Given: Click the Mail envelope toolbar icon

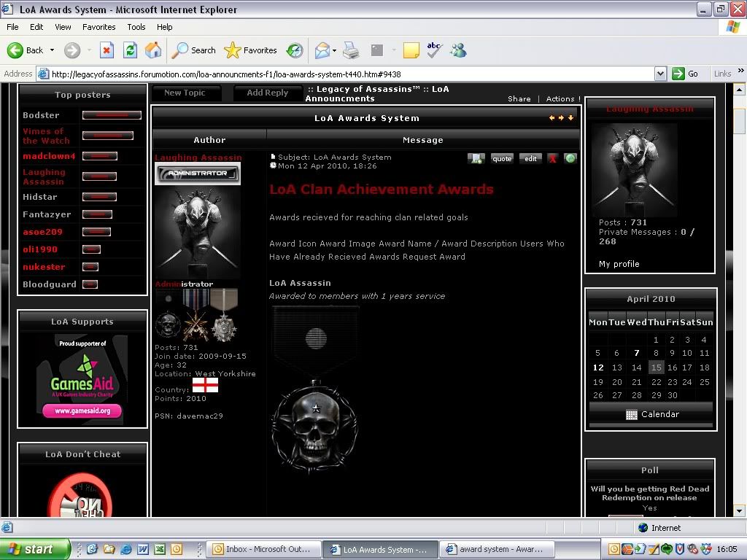Looking at the screenshot, I should [x=322, y=50].
